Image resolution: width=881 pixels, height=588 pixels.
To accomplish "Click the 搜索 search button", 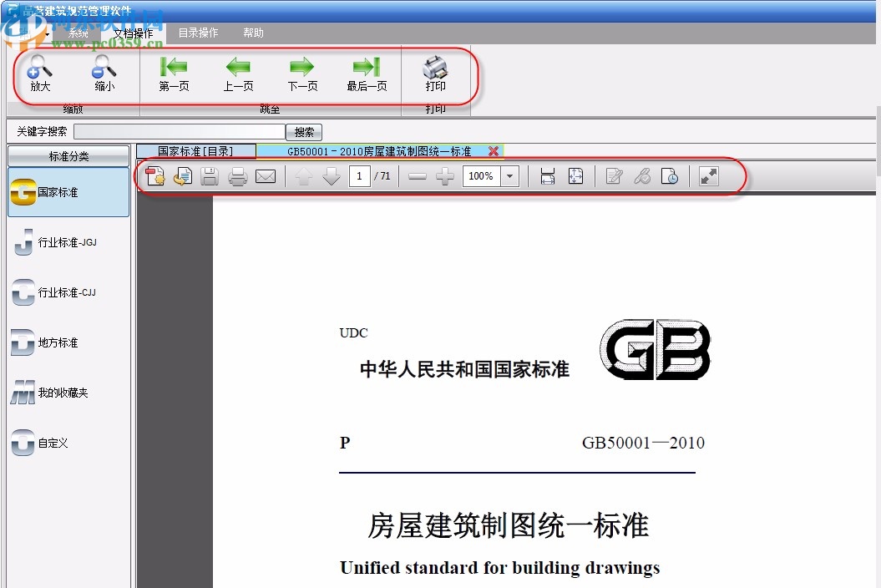I will coord(303,132).
